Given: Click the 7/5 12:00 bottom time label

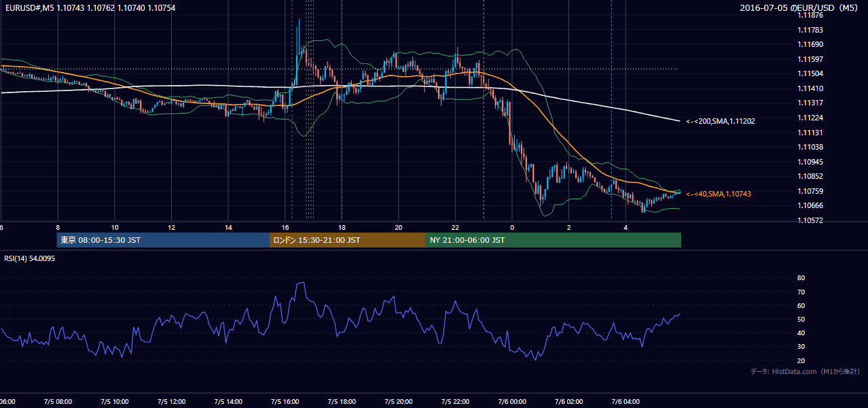Looking at the screenshot, I should (171, 402).
